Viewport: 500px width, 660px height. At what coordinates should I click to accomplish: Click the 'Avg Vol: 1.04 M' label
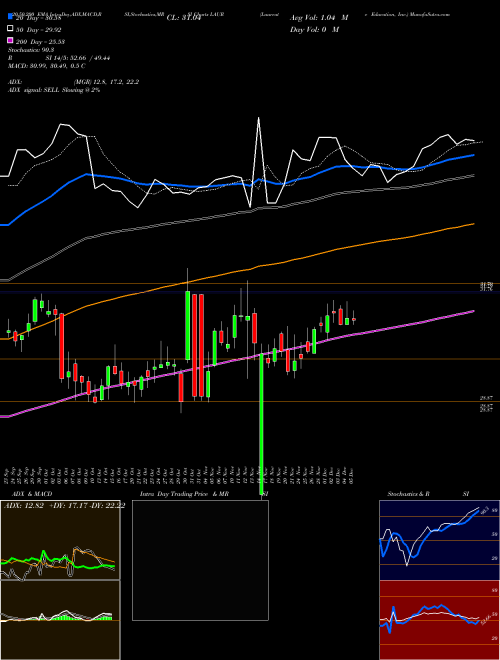pyautogui.click(x=319, y=18)
